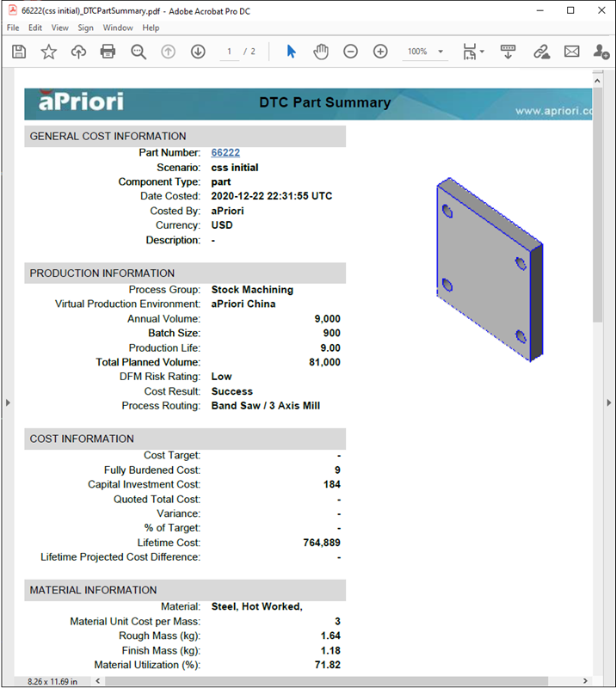
Task: Click the vertical scrollbar up arrow
Action: click(x=597, y=81)
